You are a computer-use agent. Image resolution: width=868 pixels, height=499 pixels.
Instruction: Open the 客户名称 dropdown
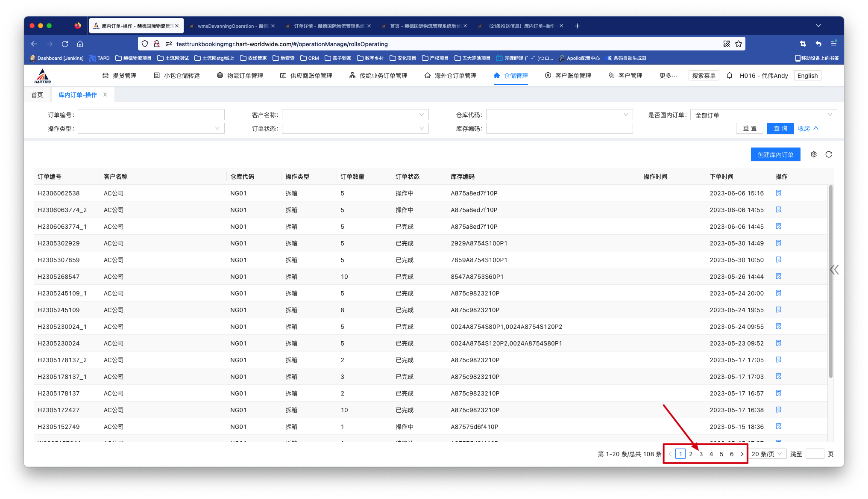355,115
